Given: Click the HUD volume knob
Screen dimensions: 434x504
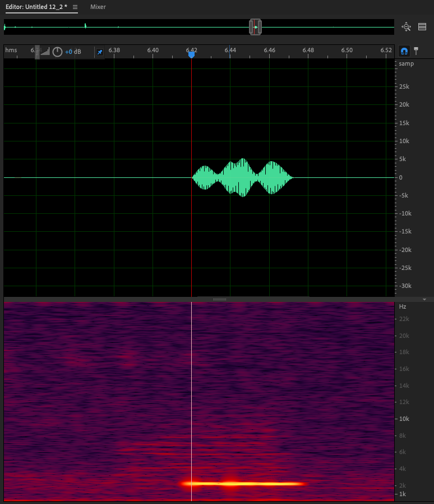Looking at the screenshot, I should pos(57,52).
